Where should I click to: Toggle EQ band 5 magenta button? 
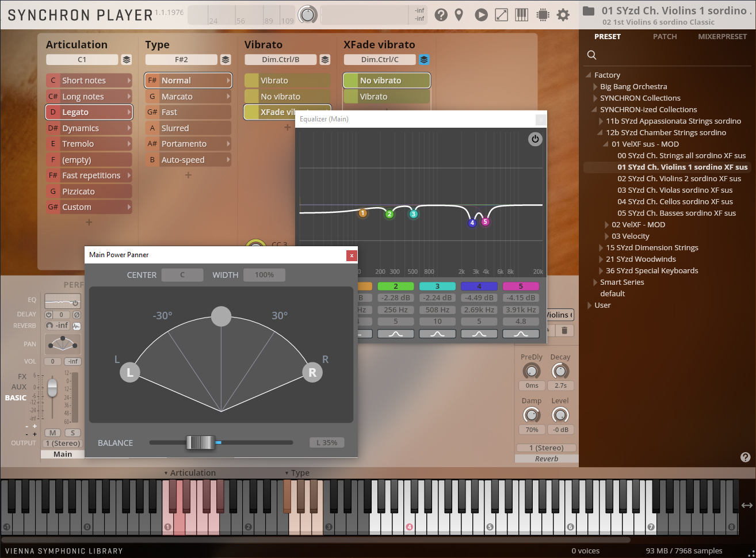[521, 286]
